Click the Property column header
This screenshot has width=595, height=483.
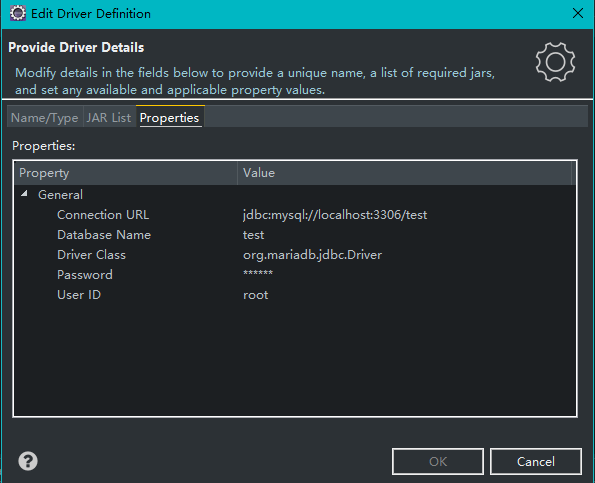[x=126, y=173]
